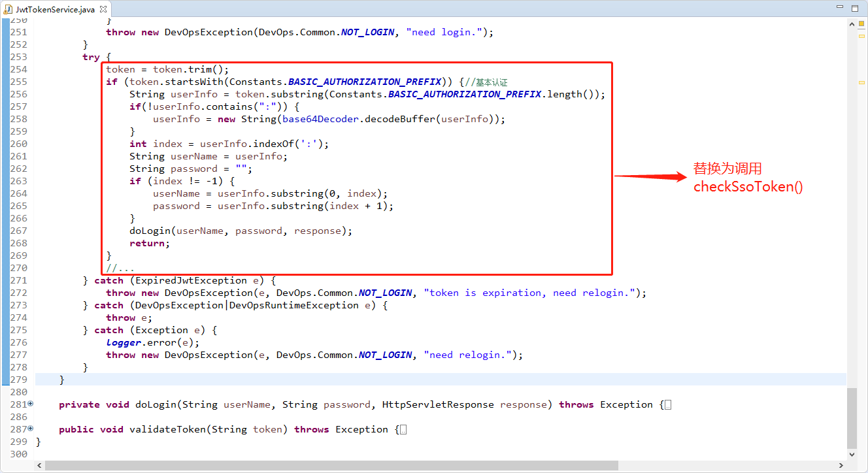The image size is (868, 473).
Task: Expand the folded validateToken method
Action: (x=30, y=429)
